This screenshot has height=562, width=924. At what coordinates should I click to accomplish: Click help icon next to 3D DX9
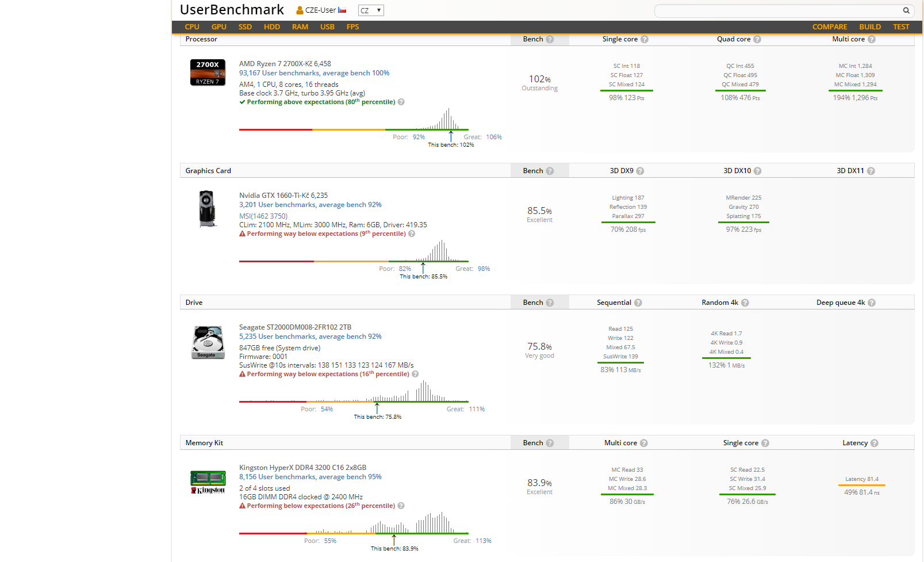tap(641, 171)
